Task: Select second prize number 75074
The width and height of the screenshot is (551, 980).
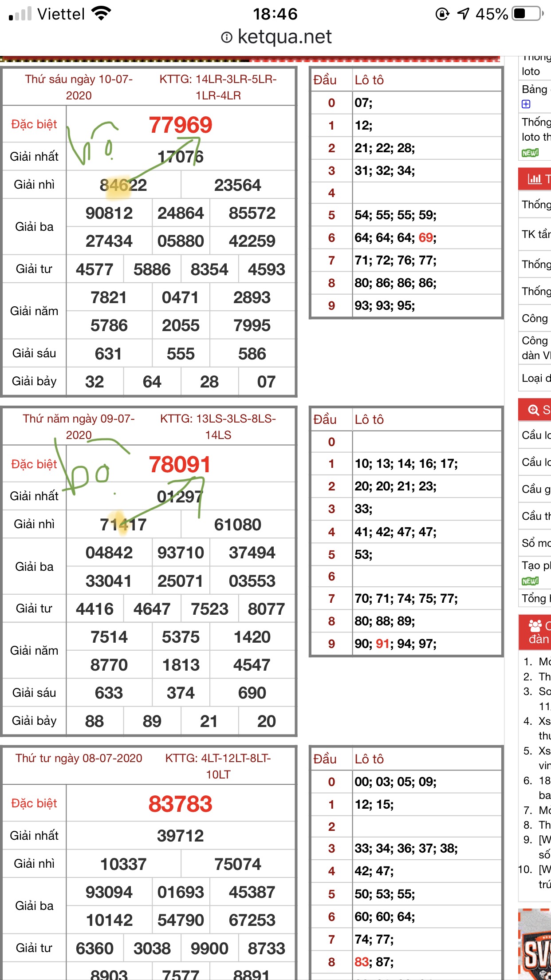Action: click(x=238, y=864)
